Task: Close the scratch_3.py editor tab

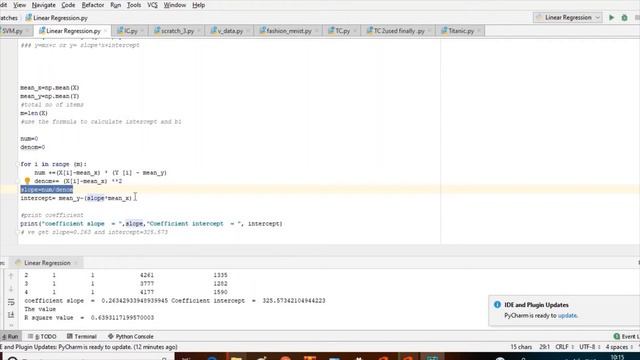Action: click(199, 31)
